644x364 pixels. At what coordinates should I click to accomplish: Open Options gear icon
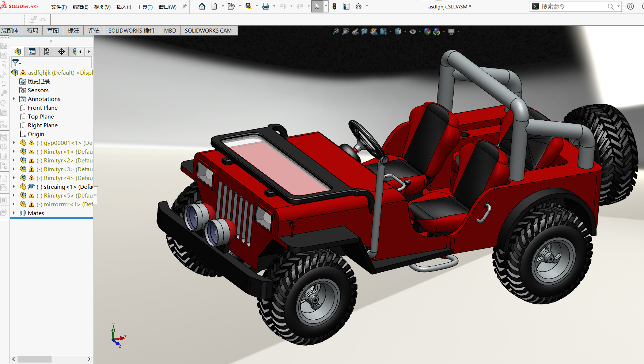point(359,6)
